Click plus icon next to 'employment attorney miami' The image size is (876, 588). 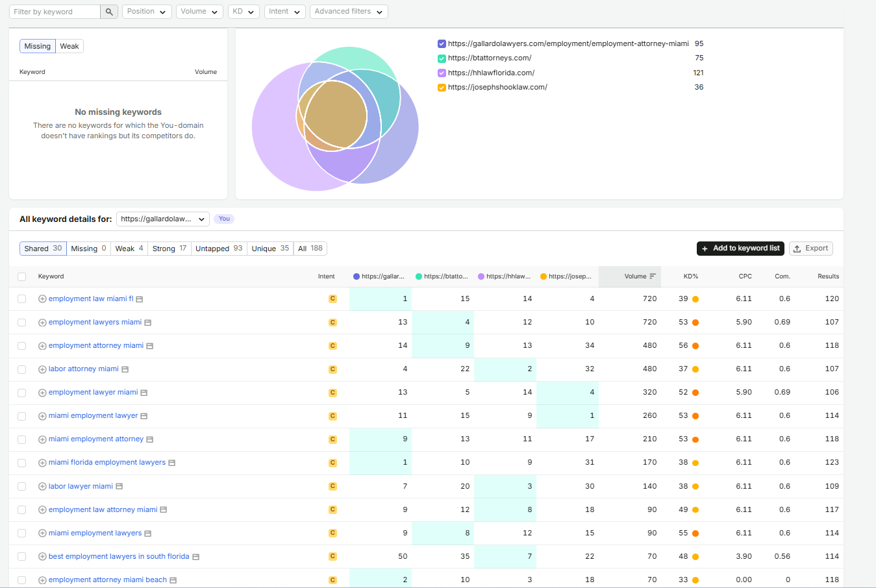[x=42, y=346]
